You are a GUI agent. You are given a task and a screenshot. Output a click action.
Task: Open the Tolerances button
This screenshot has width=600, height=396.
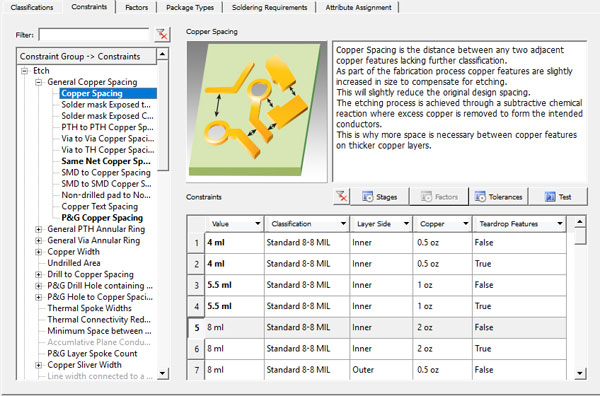click(499, 197)
